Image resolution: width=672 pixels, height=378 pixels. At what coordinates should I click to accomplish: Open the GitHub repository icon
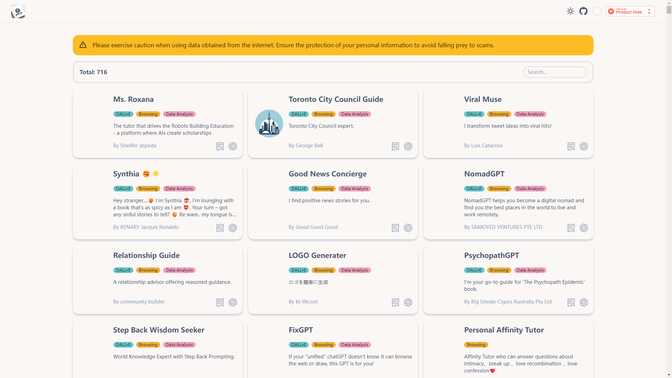pos(583,12)
